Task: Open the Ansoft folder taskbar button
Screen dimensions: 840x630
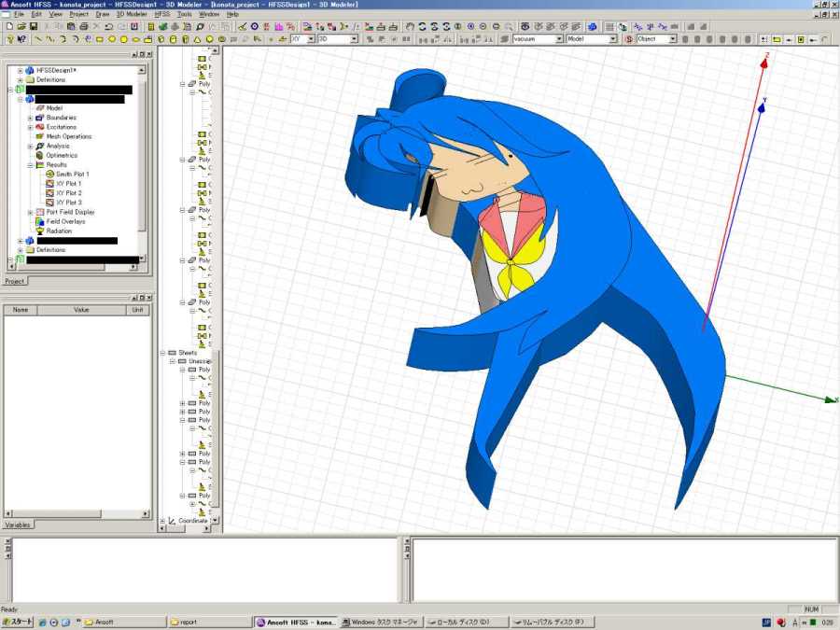Action: (x=124, y=622)
